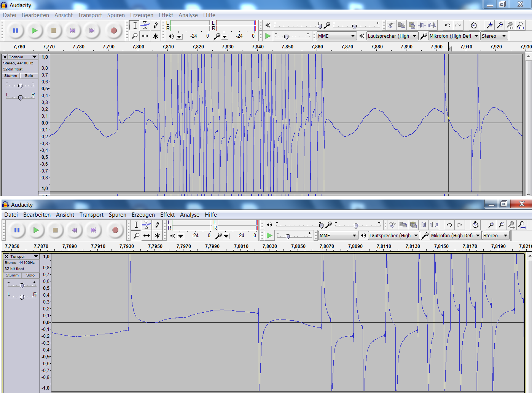Select the Zoom tool in lower Audacity window
This screenshot has height=393, width=532.
pyautogui.click(x=136, y=236)
